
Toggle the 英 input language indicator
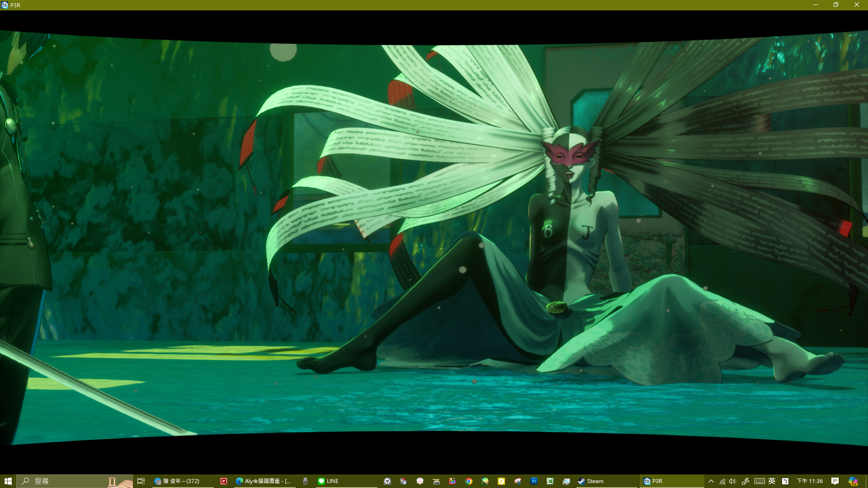tap(772, 481)
